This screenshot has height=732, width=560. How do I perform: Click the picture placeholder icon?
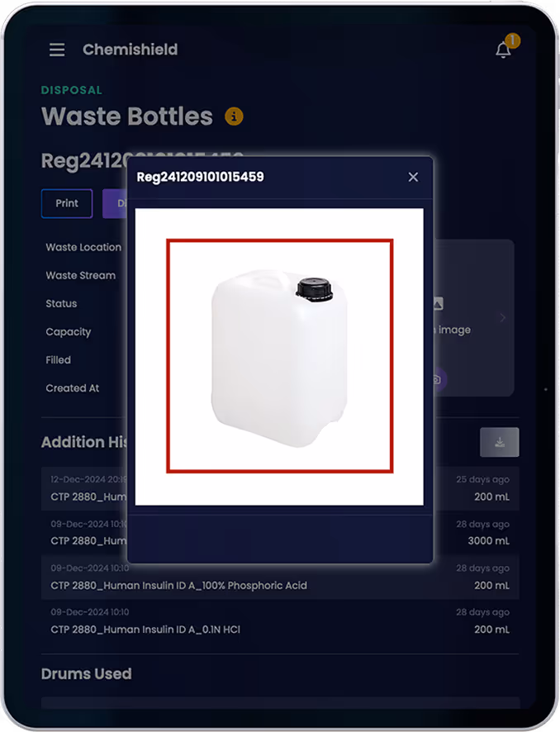[x=439, y=304]
